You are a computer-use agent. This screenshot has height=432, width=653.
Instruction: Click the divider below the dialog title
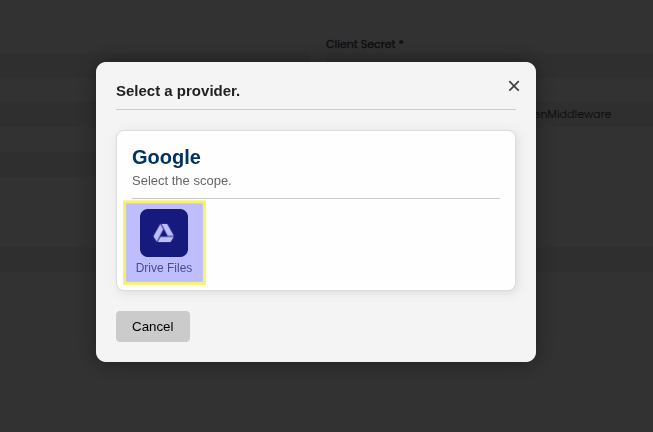click(316, 110)
